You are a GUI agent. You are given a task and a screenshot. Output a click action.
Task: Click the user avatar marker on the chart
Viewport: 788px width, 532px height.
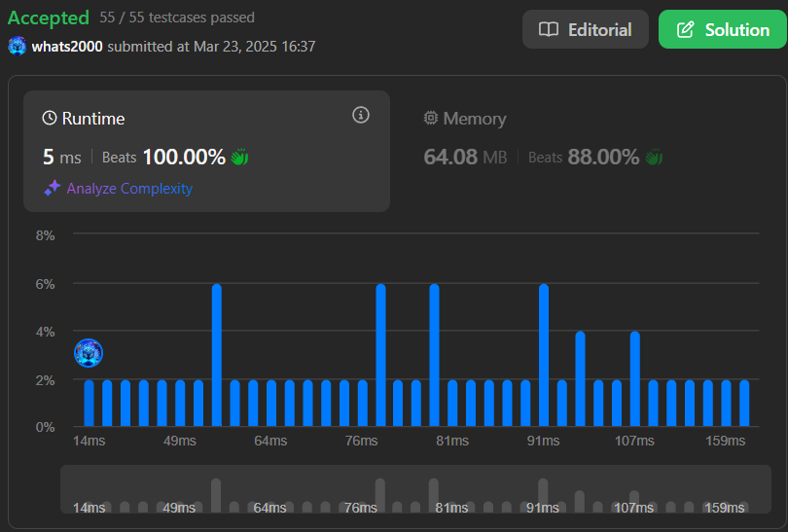pos(89,353)
